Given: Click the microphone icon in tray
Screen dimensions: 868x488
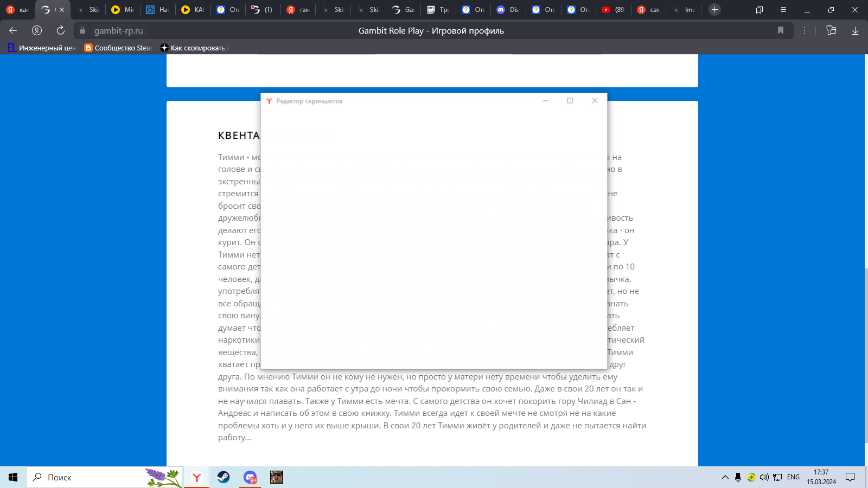Looking at the screenshot, I should [738, 477].
